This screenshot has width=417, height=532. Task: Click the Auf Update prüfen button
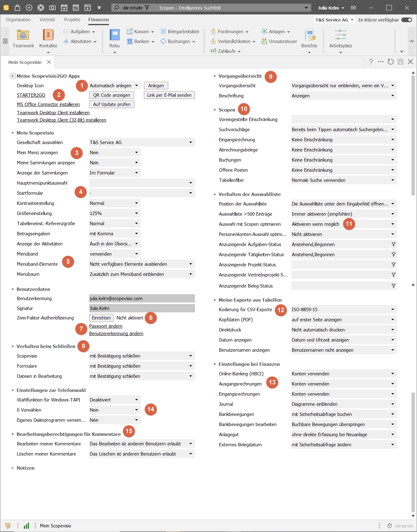pyautogui.click(x=112, y=104)
